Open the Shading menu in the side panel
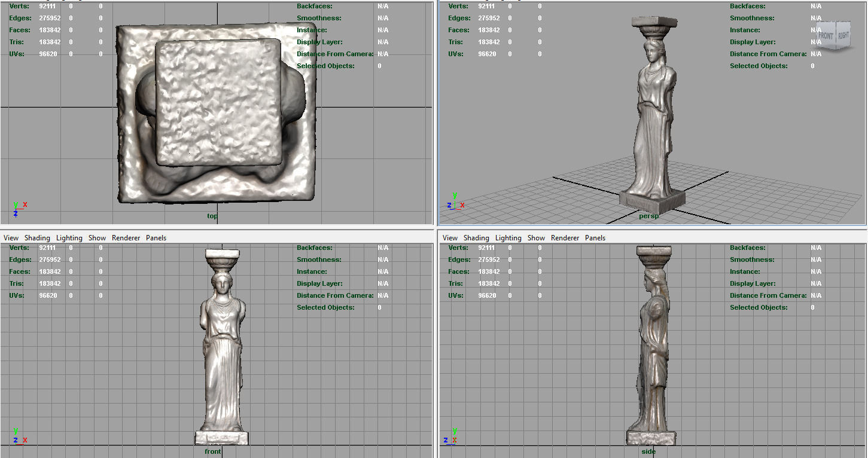 click(476, 238)
